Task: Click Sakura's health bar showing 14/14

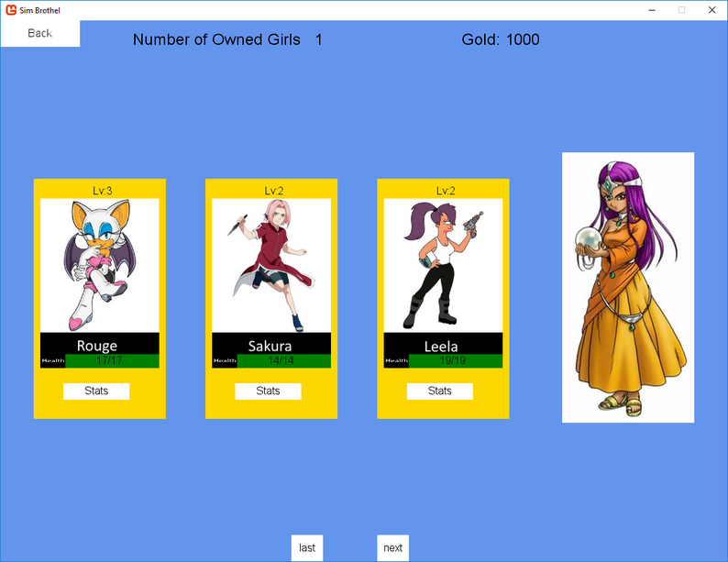Action: [284, 360]
